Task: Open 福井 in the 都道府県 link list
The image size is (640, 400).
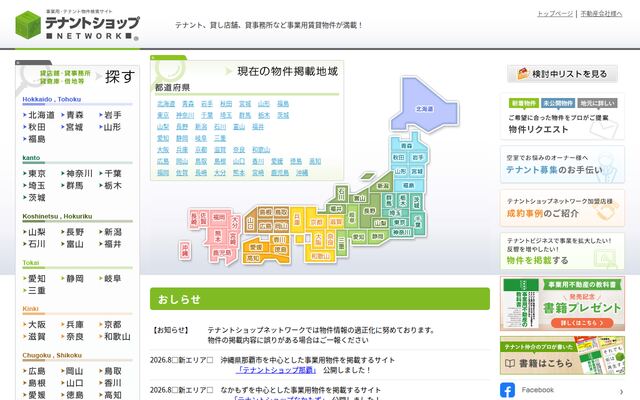Action: point(258,127)
